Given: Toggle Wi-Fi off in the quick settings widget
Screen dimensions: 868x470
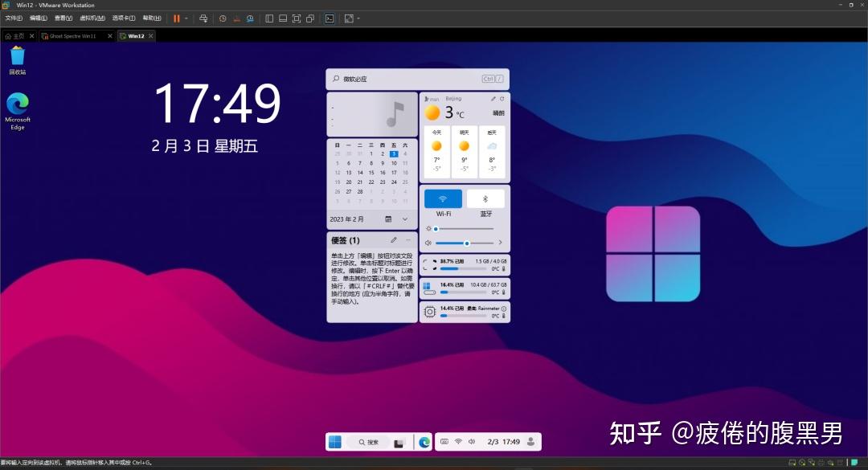Looking at the screenshot, I should (442, 198).
